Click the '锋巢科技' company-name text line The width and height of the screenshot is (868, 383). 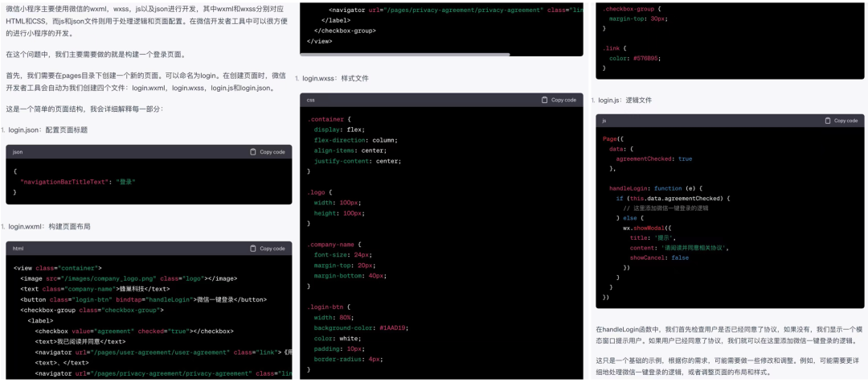pos(95,290)
